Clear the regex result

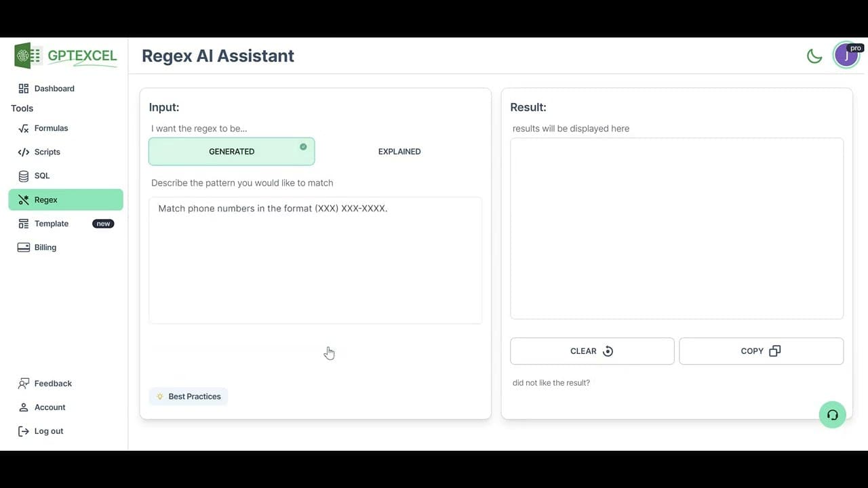pos(591,350)
